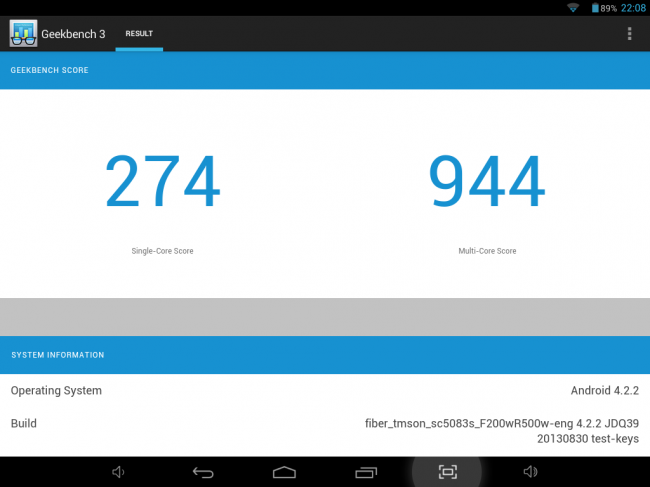Image resolution: width=650 pixels, height=487 pixels.
Task: Switch to the RESULT tab
Action: pos(138,34)
